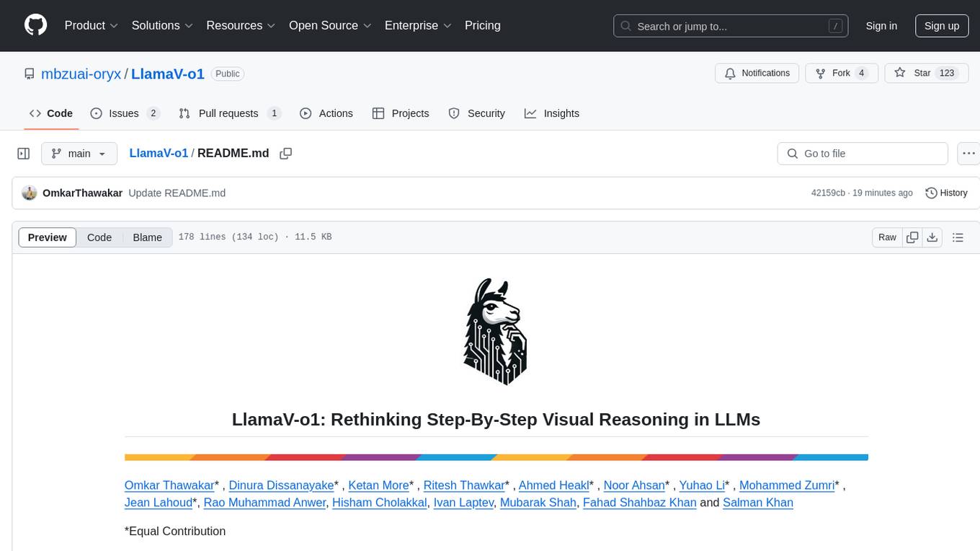Open the Pricing page
The image size is (980, 551).
(483, 25)
